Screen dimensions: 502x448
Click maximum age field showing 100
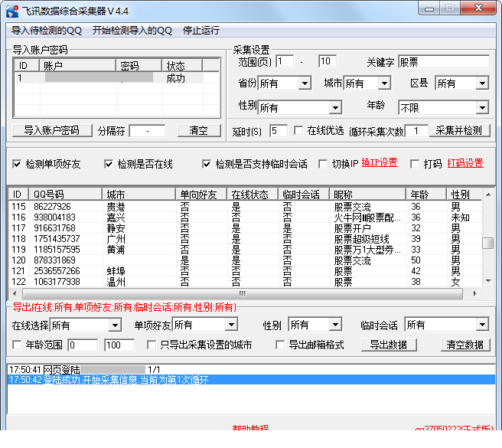(x=119, y=345)
